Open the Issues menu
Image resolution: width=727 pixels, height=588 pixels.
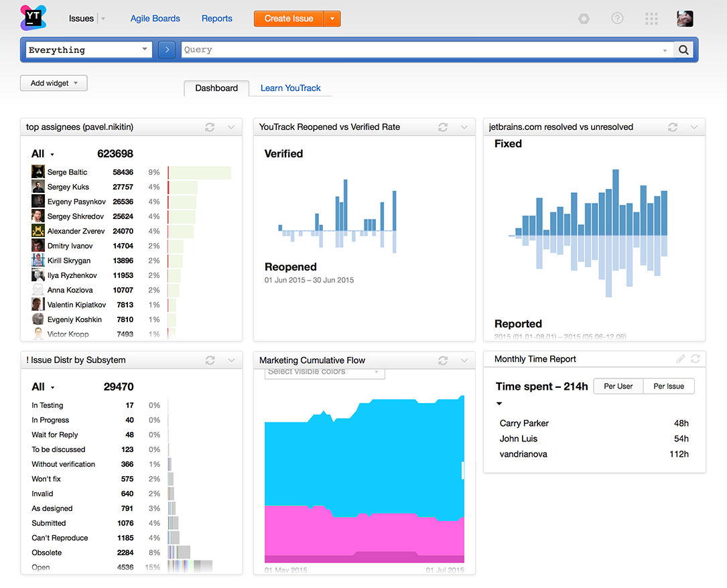81,19
